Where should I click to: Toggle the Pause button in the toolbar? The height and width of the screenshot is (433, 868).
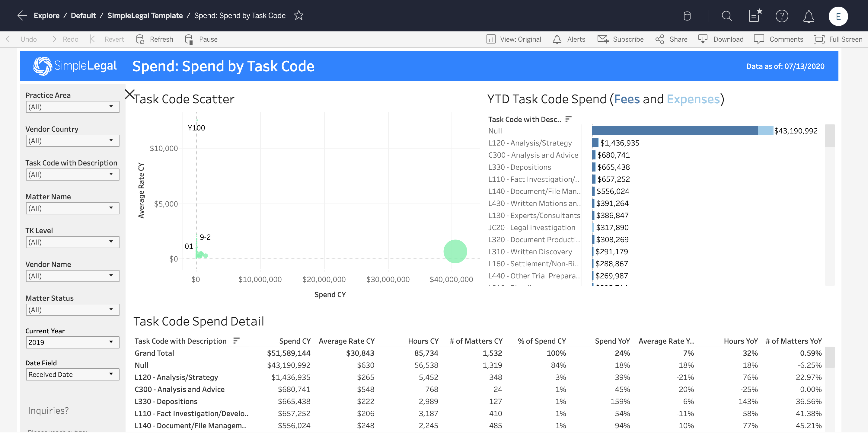click(x=202, y=39)
